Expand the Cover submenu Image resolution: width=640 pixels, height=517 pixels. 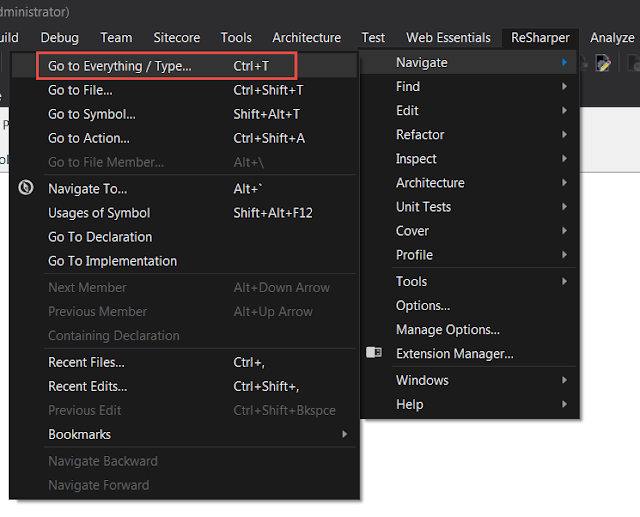[469, 231]
